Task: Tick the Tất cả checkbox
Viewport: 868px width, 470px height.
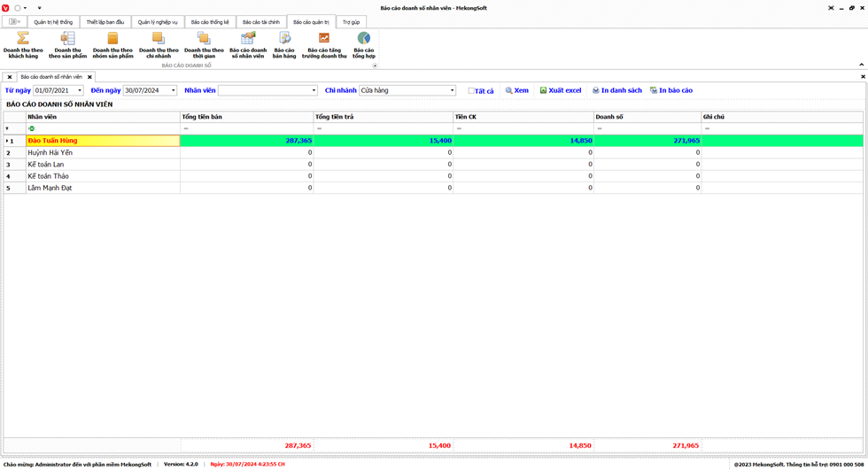Action: (471, 91)
